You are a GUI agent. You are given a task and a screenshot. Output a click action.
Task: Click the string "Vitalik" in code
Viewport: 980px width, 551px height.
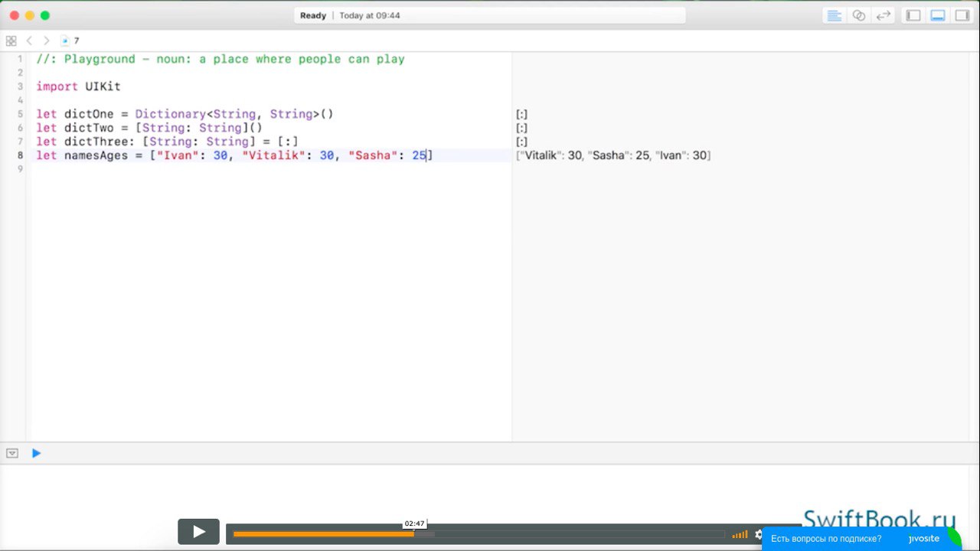[x=273, y=155]
